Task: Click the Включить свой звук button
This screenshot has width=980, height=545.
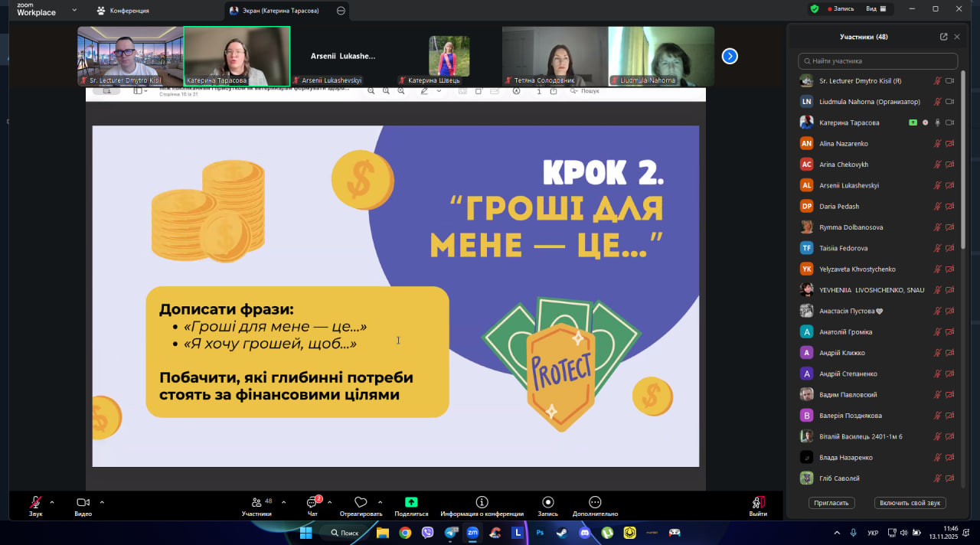Action: pos(910,503)
